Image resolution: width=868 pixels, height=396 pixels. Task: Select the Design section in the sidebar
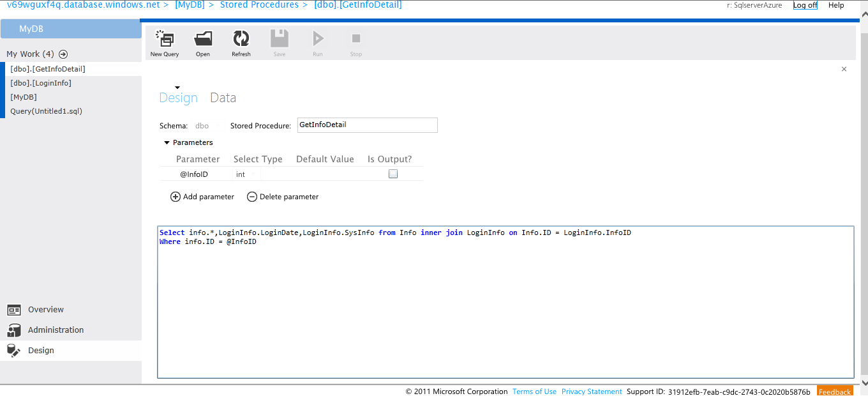[x=40, y=350]
